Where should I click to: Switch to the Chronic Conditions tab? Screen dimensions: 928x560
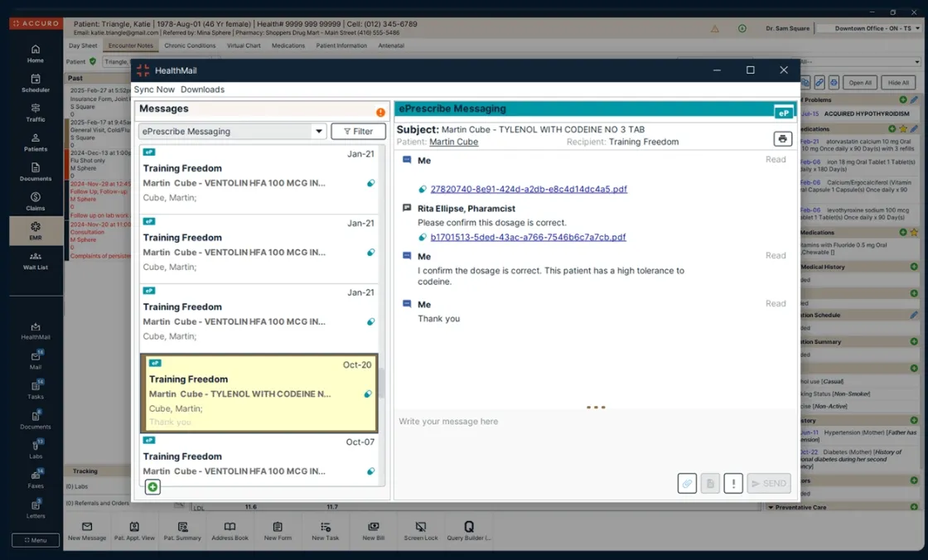pyautogui.click(x=190, y=46)
